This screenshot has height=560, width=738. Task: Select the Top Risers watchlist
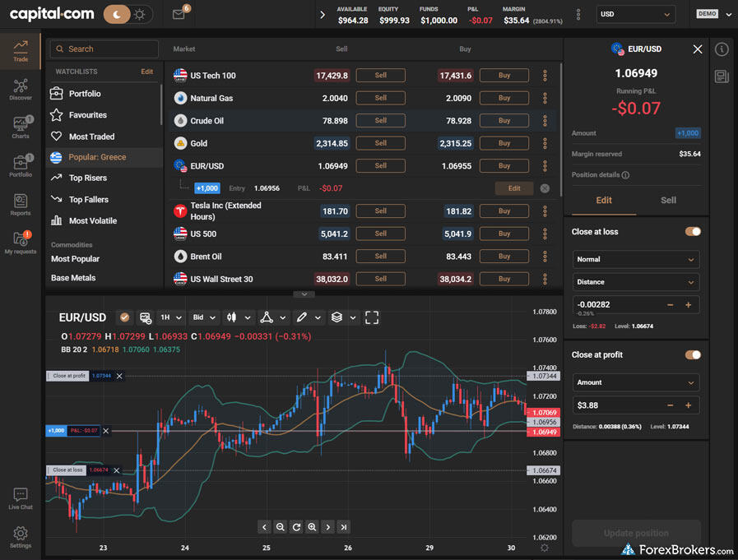(88, 178)
